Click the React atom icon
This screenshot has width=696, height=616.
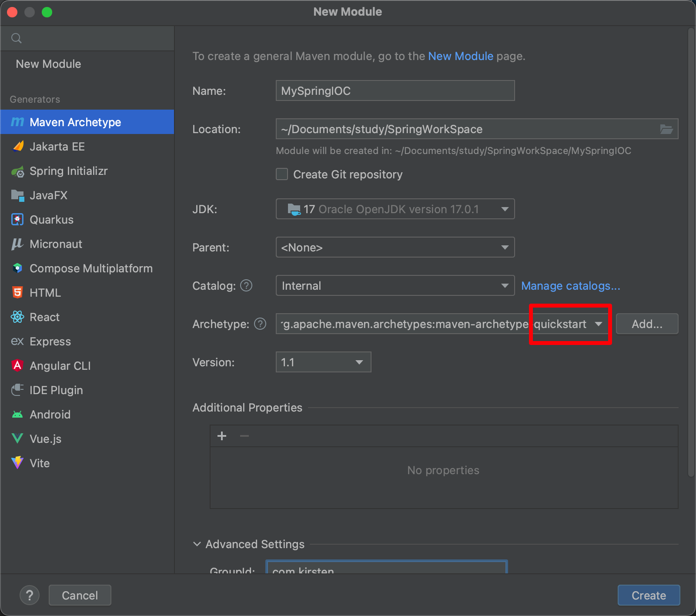point(17,317)
